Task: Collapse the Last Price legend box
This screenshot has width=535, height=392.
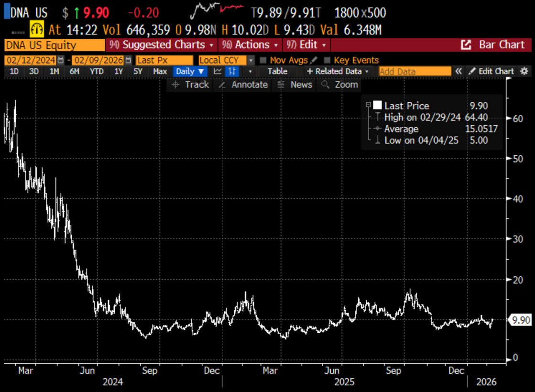Action: 368,105
